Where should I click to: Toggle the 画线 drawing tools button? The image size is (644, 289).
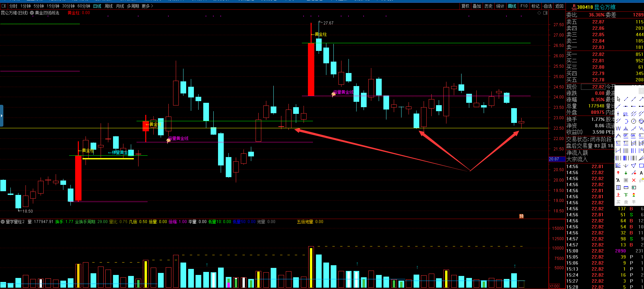pos(512,6)
